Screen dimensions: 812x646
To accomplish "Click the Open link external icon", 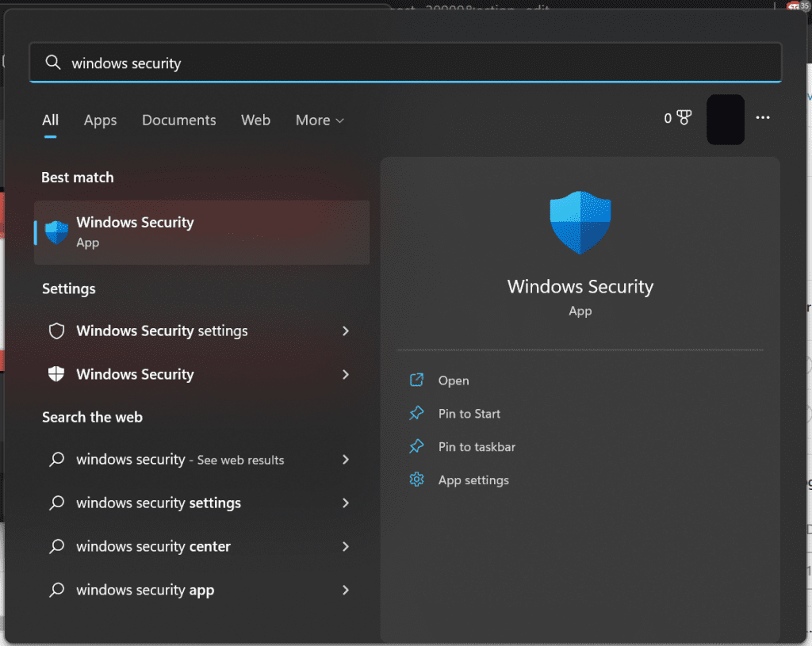I will coord(416,380).
